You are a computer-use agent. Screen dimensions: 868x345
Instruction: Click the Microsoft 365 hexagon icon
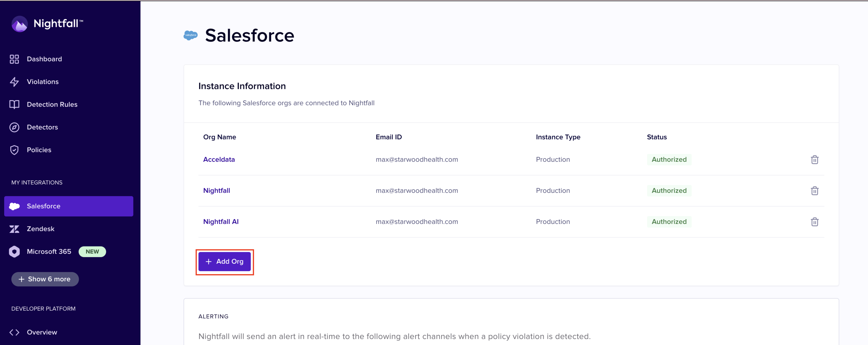click(x=14, y=252)
